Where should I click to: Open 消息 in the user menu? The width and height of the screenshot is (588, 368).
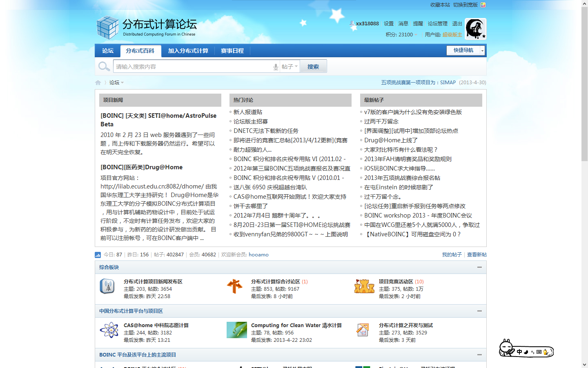click(x=403, y=24)
